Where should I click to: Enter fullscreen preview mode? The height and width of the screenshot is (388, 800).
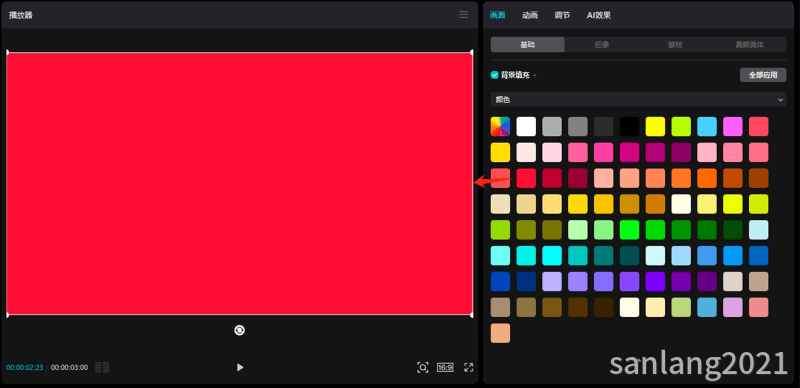(x=469, y=367)
